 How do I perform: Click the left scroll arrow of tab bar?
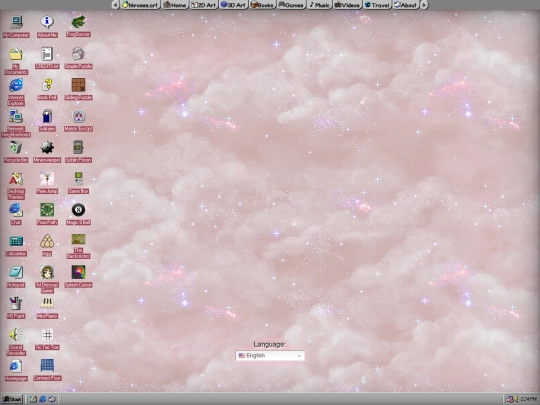[115, 5]
